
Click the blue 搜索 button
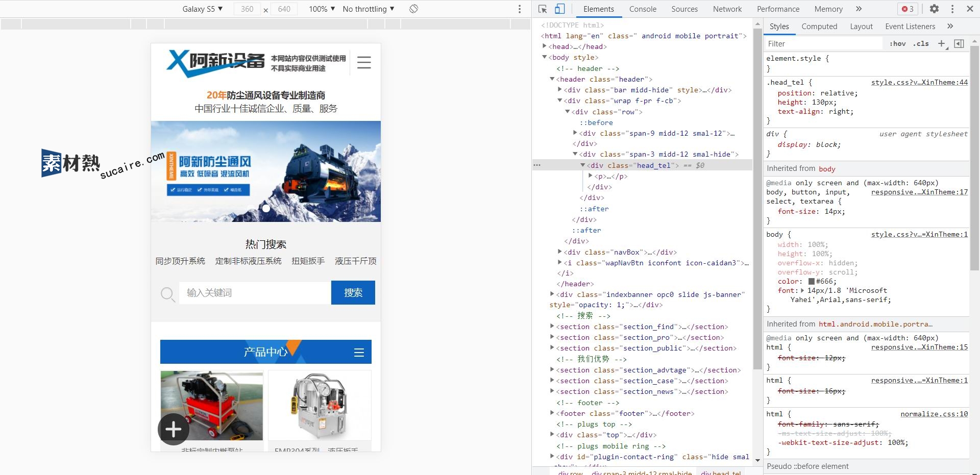pos(353,292)
